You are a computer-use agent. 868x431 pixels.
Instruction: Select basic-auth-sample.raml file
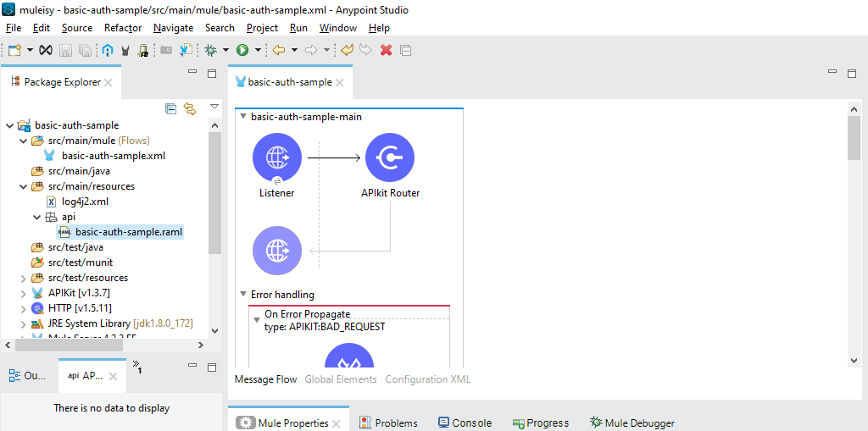click(120, 232)
